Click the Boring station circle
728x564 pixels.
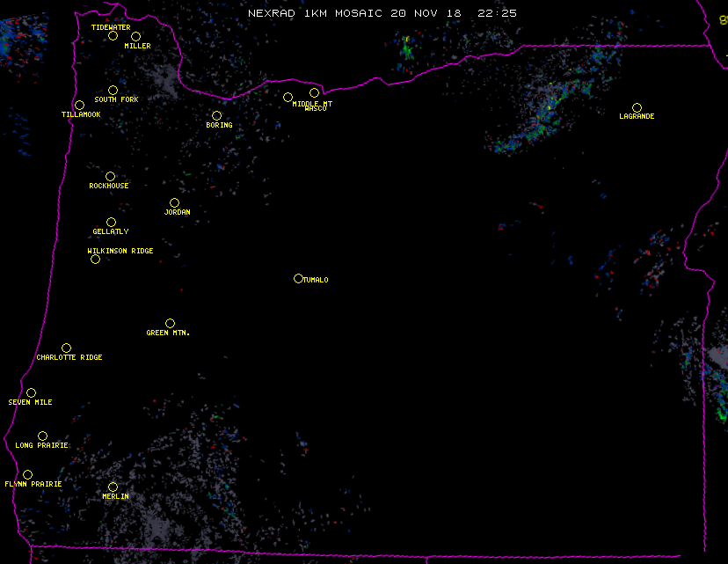click(x=216, y=116)
